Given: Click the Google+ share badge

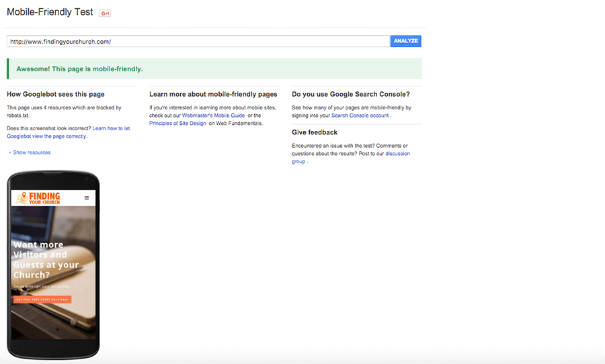Looking at the screenshot, I should pos(105,13).
